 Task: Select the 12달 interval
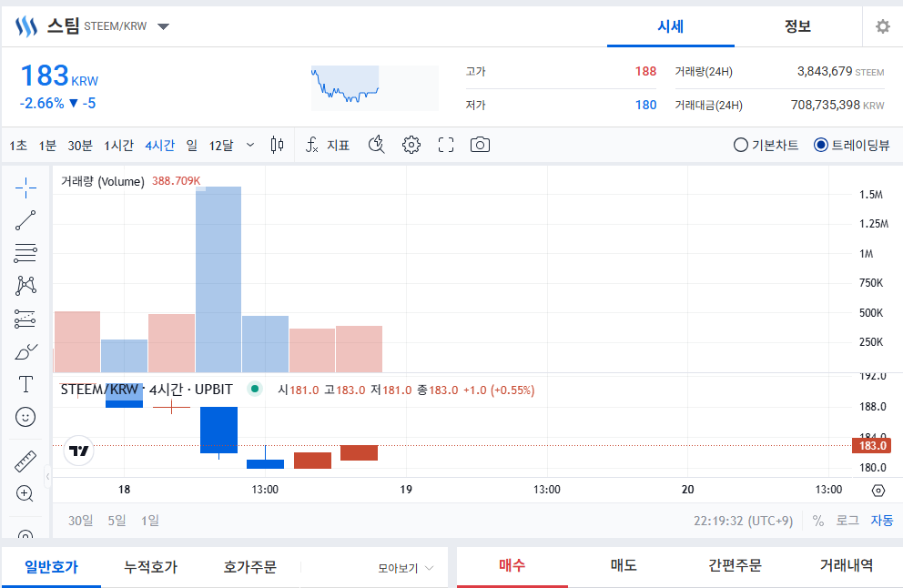pos(221,146)
